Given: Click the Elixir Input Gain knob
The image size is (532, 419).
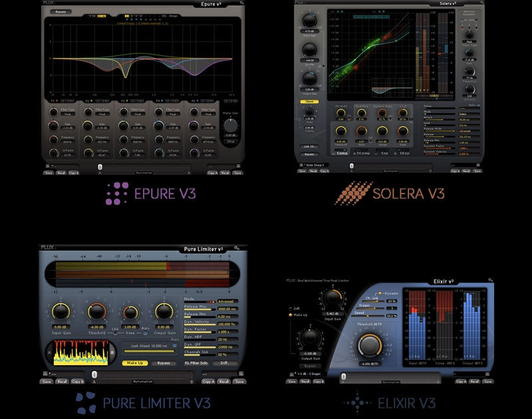Looking at the screenshot, I should [x=332, y=298].
